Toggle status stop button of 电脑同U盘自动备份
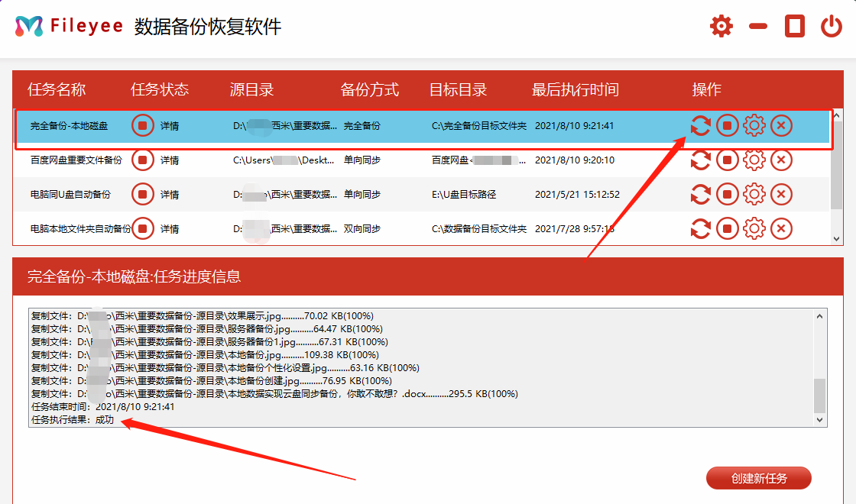 [x=143, y=195]
